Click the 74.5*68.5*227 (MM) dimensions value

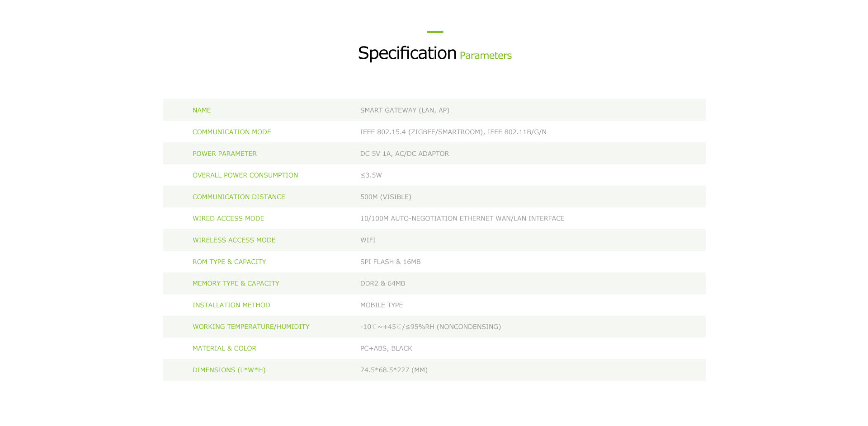(394, 370)
